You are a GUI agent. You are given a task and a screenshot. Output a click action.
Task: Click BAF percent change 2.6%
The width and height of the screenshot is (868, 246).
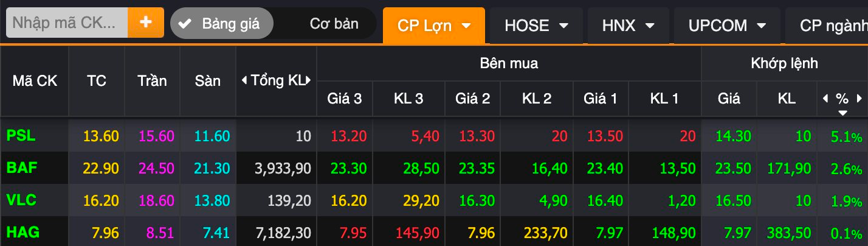[x=847, y=169]
